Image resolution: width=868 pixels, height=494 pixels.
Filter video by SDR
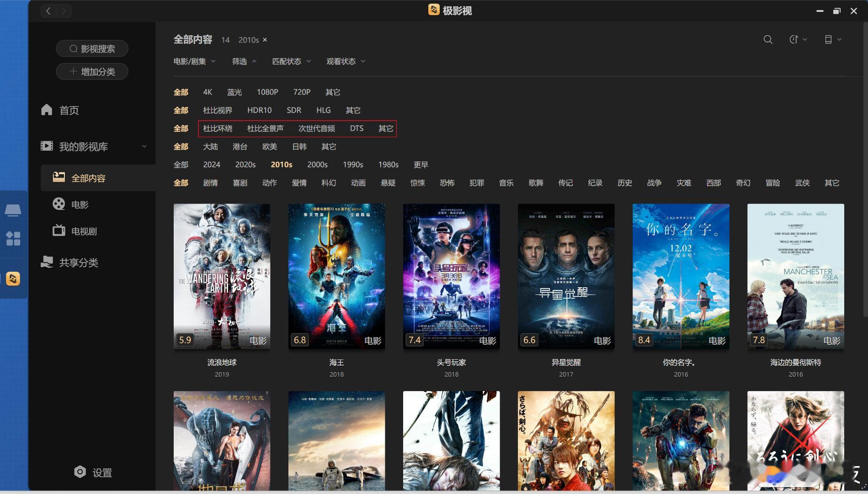(x=294, y=110)
